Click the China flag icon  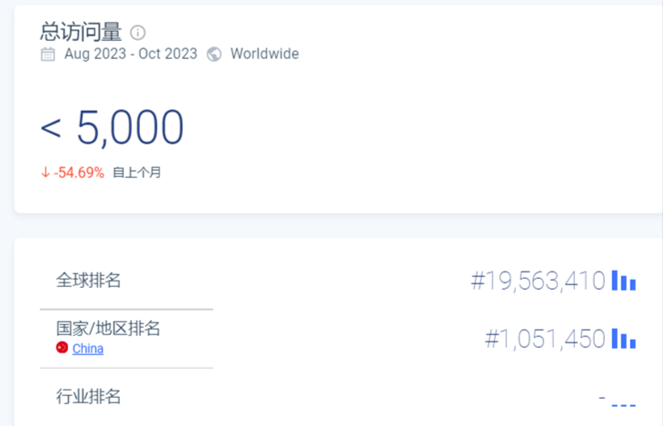62,348
